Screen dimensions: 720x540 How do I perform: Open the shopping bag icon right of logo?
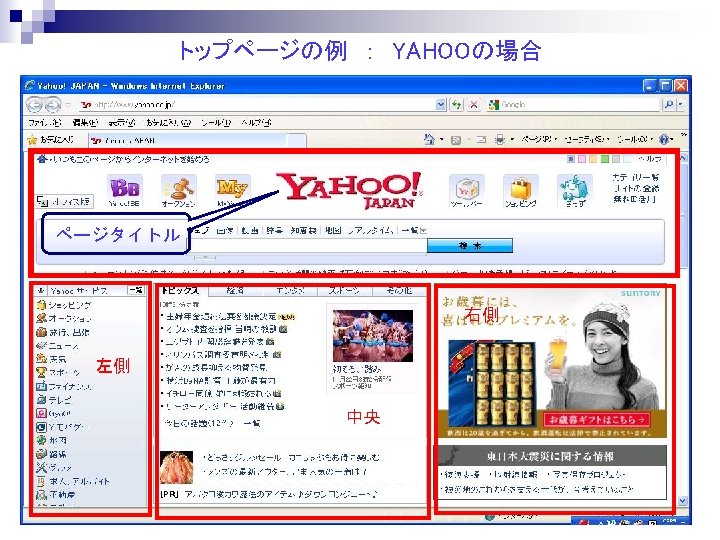520,191
